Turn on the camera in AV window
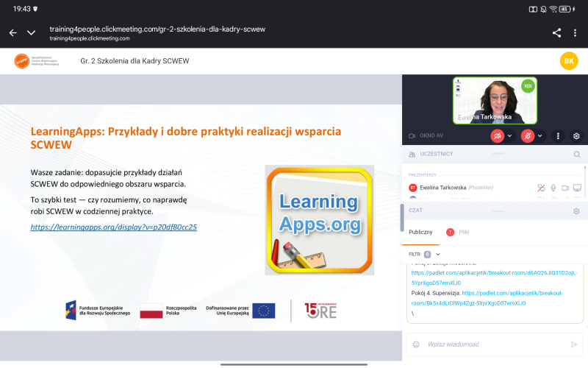Screen dimensions: 588x368 (x=498, y=136)
